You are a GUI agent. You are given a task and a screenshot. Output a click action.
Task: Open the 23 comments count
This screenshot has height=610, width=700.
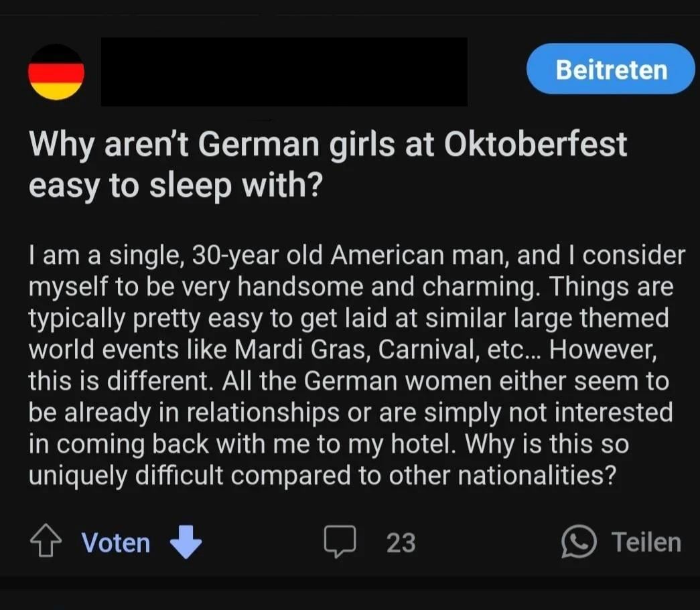pos(401,542)
